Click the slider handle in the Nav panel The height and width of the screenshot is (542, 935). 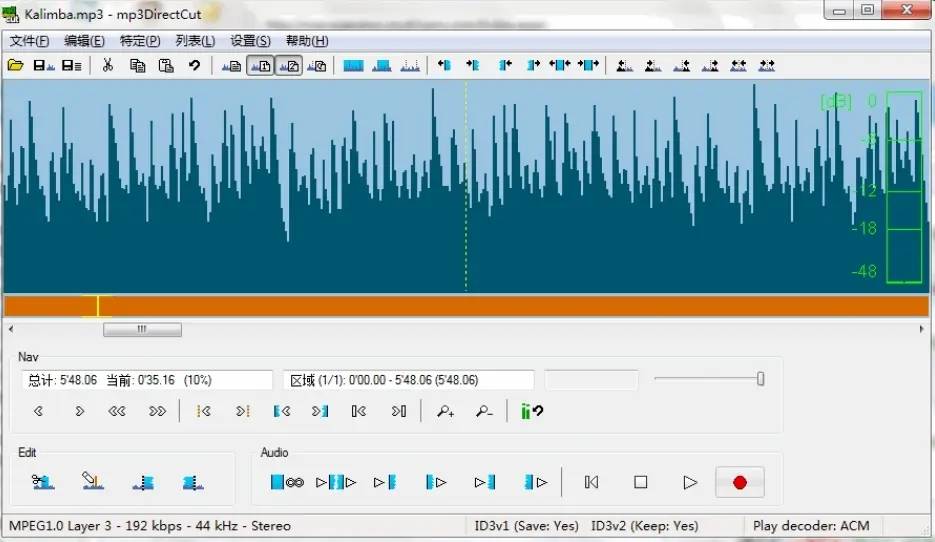click(760, 379)
